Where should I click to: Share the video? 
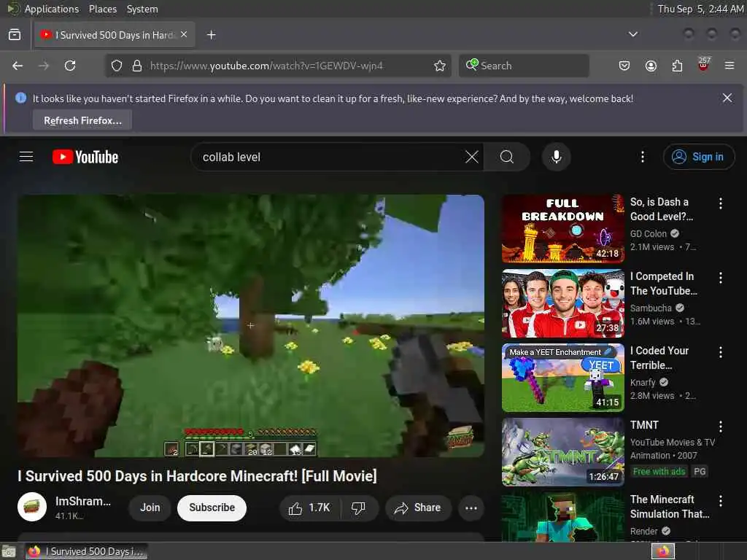[x=418, y=507]
